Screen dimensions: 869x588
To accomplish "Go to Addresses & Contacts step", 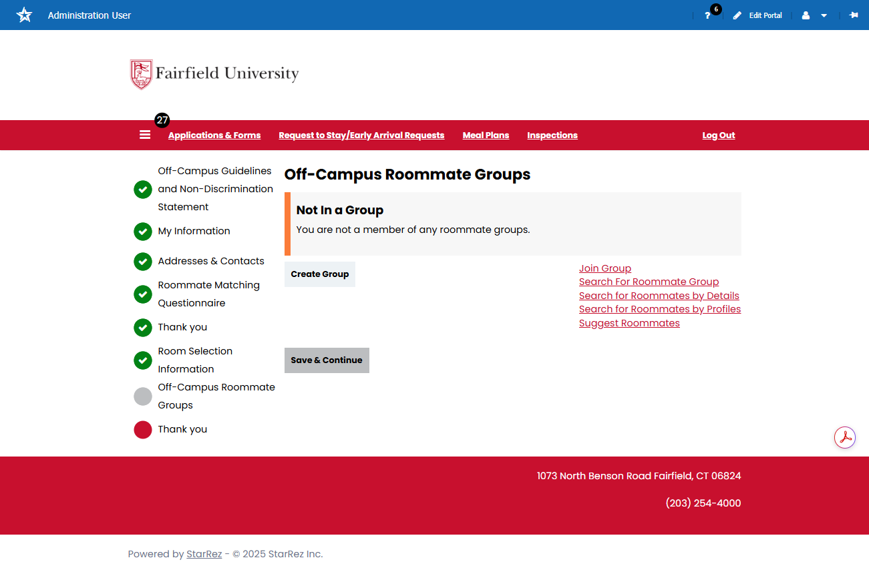I will [x=211, y=261].
